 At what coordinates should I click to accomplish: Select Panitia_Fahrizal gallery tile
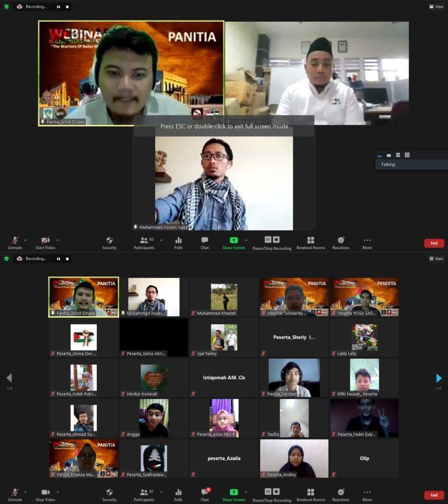pos(294,377)
